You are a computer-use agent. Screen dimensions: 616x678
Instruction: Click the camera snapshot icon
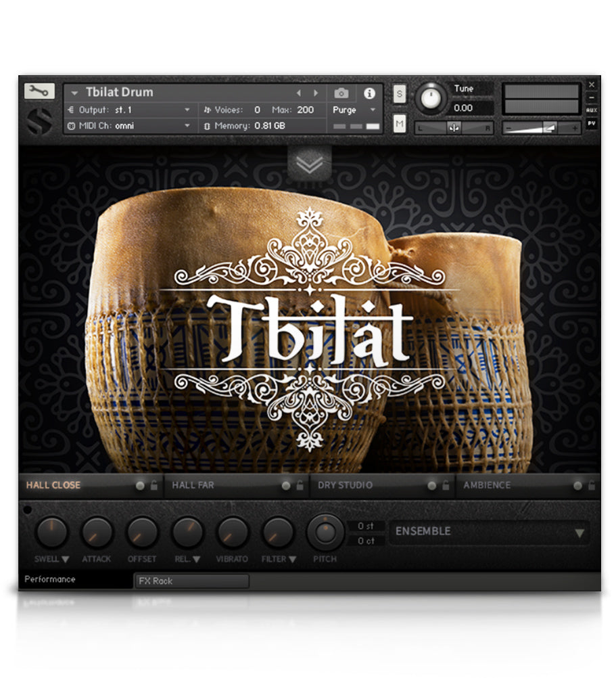tap(343, 92)
